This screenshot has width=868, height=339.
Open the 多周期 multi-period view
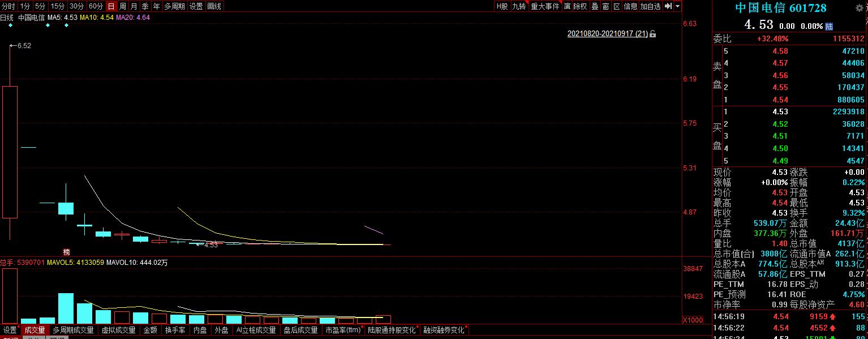(x=175, y=6)
